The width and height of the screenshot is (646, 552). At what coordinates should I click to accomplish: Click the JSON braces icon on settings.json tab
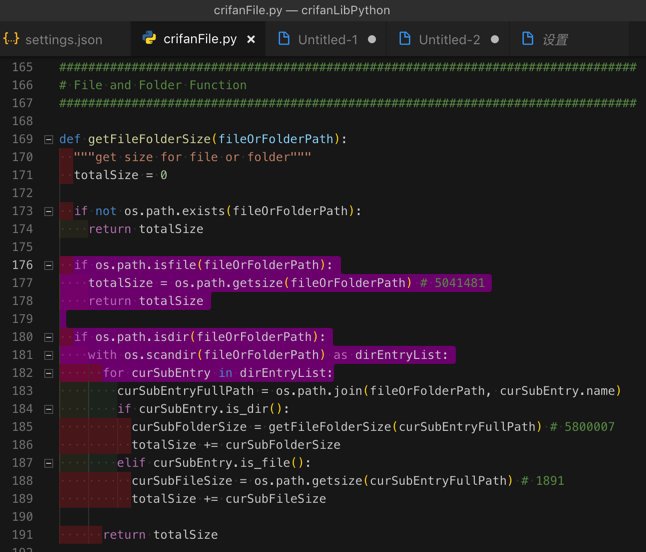point(11,39)
